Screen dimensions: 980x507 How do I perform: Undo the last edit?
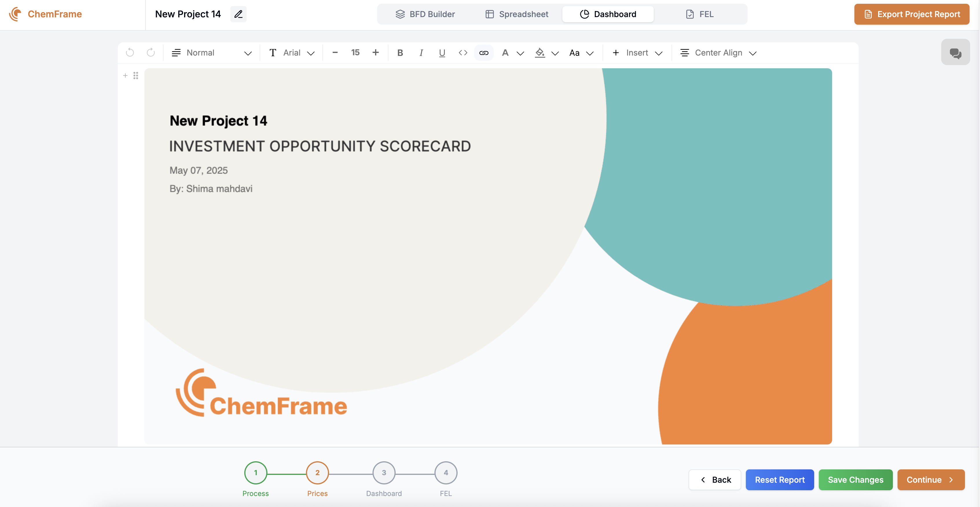tap(130, 52)
